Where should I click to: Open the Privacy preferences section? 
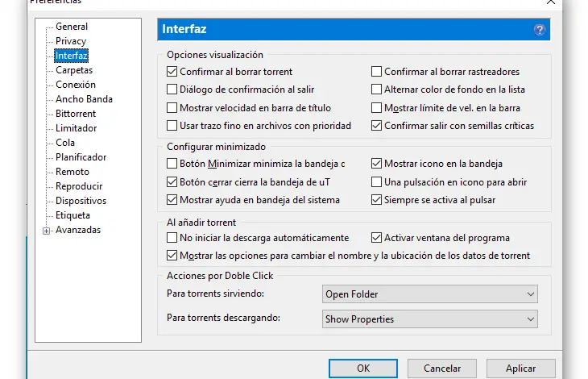[x=71, y=41]
